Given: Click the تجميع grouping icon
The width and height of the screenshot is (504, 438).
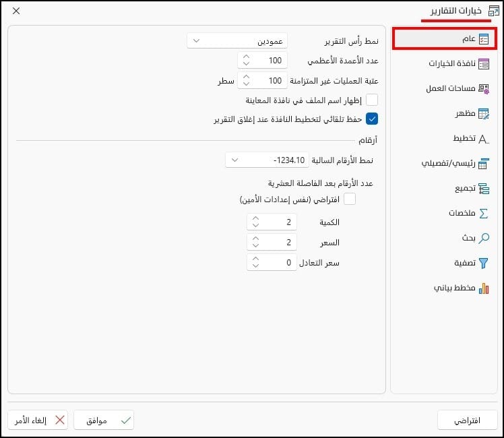Looking at the screenshot, I should pyautogui.click(x=483, y=189).
